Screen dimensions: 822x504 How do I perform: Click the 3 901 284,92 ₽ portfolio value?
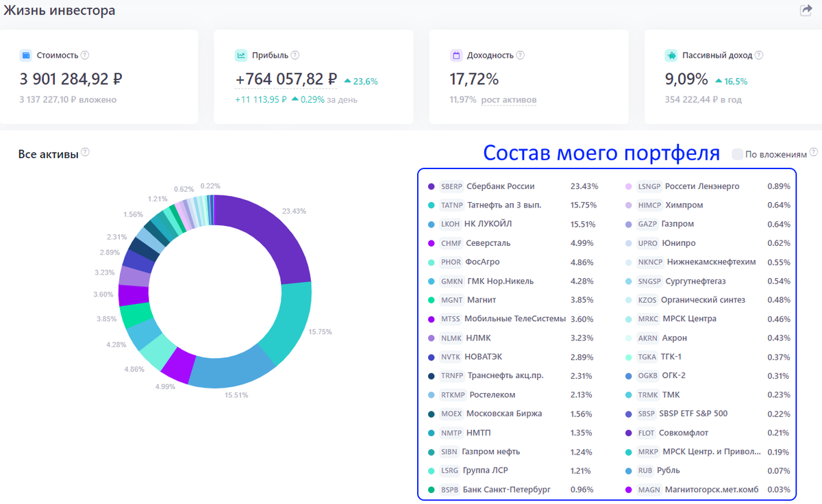[x=71, y=79]
